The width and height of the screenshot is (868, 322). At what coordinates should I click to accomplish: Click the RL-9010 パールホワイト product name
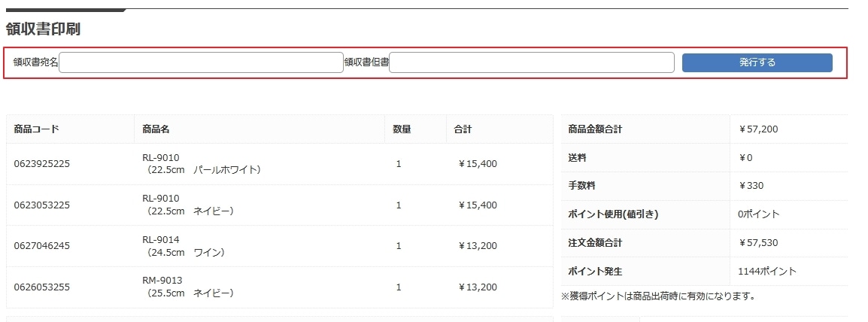202,164
